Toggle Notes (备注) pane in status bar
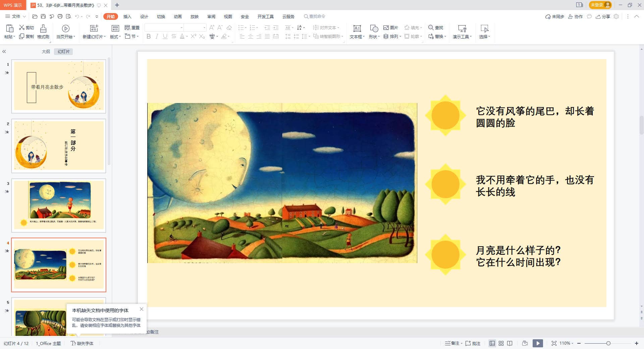Image resolution: width=644 pixels, height=349 pixels. 452,343
